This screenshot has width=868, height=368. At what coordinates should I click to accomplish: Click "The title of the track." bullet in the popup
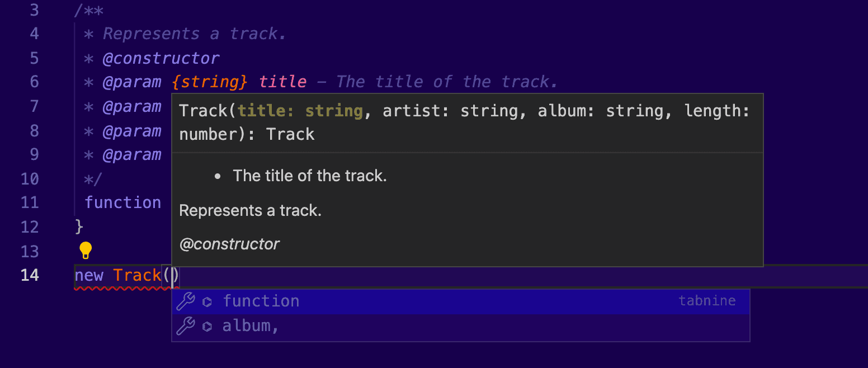click(310, 176)
